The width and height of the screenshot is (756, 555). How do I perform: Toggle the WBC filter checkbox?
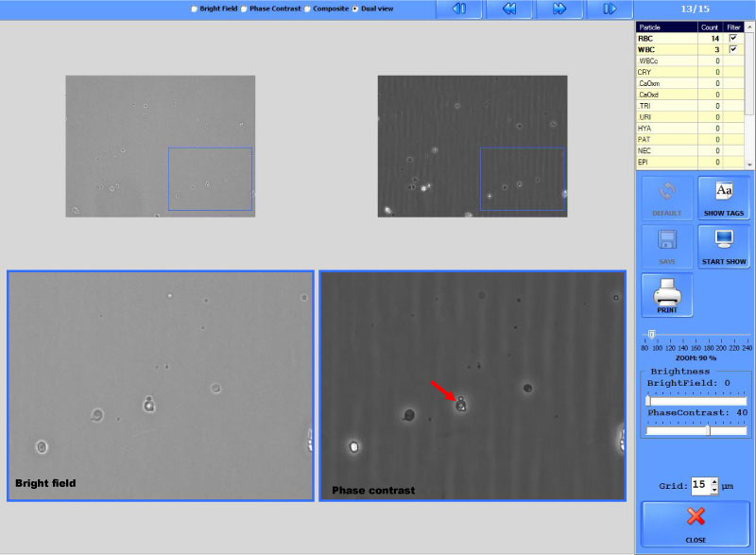[x=733, y=49]
